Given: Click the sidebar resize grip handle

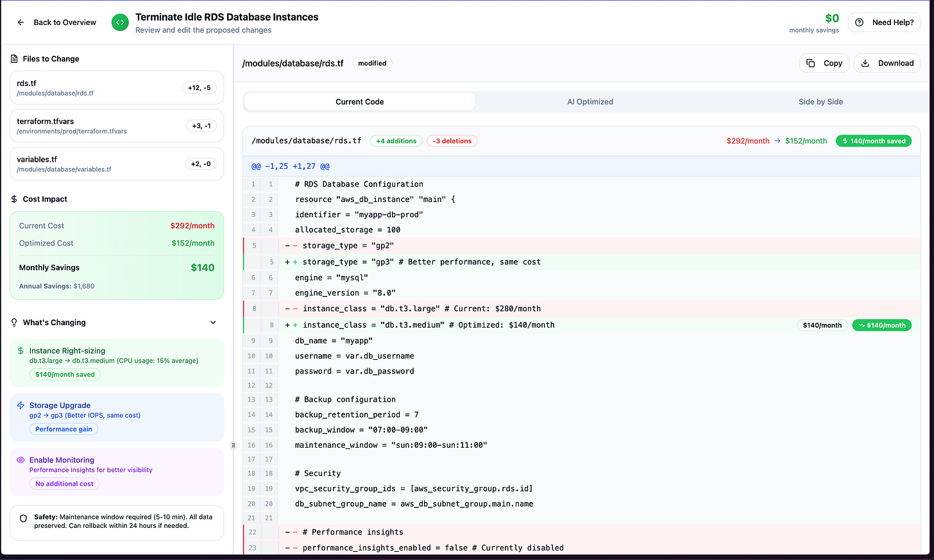Looking at the screenshot, I should [x=234, y=445].
